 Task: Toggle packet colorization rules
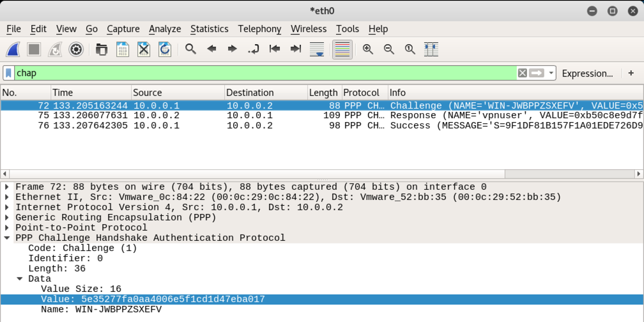342,49
